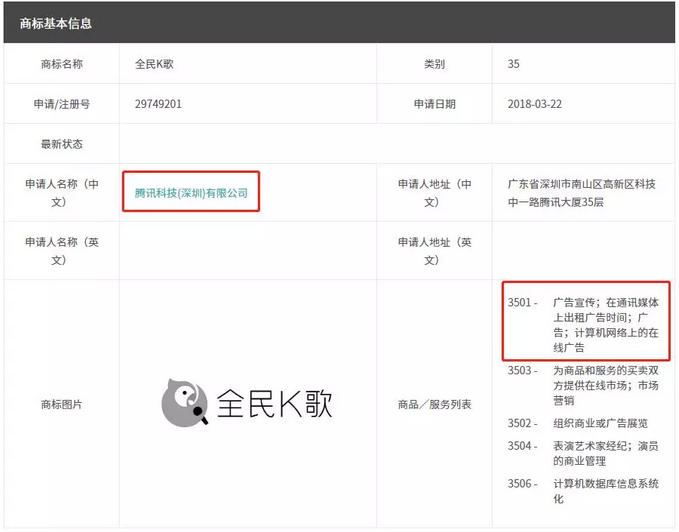Image resolution: width=679 pixels, height=532 pixels.
Task: Select the 商标基本信息 header title
Action: (56, 23)
